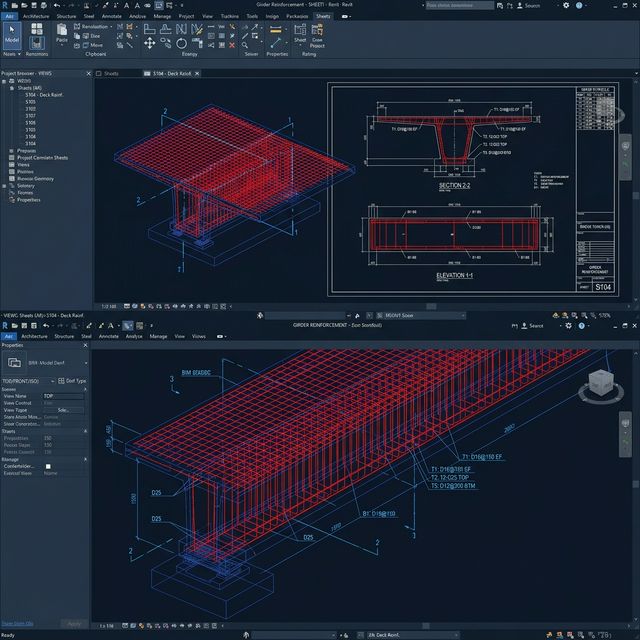Open the M0N1 Sioer dropdown in status bar
This screenshot has width=640, height=640.
point(463,316)
